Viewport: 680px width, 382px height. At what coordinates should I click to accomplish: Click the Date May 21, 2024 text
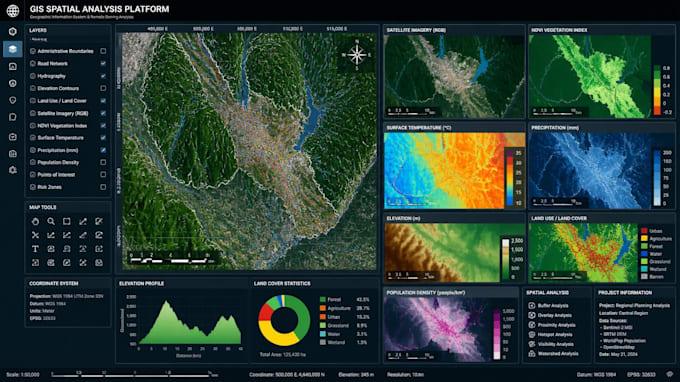(x=618, y=354)
